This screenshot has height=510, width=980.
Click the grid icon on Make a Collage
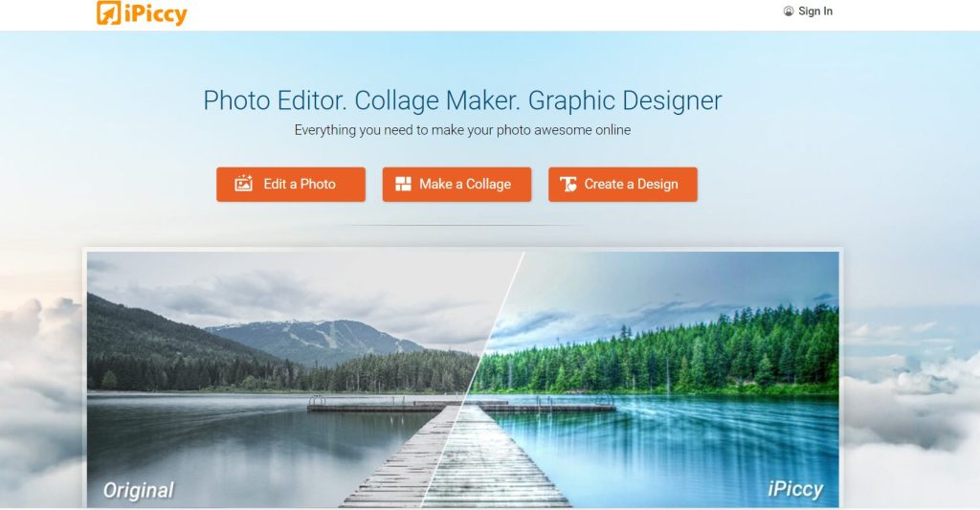pyautogui.click(x=404, y=184)
